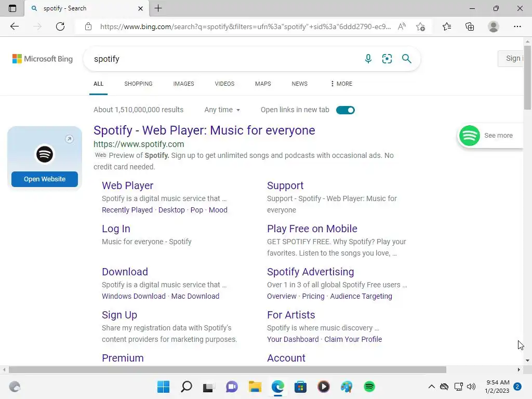Open the browser profile avatar
This screenshot has height=399, width=532.
(494, 26)
